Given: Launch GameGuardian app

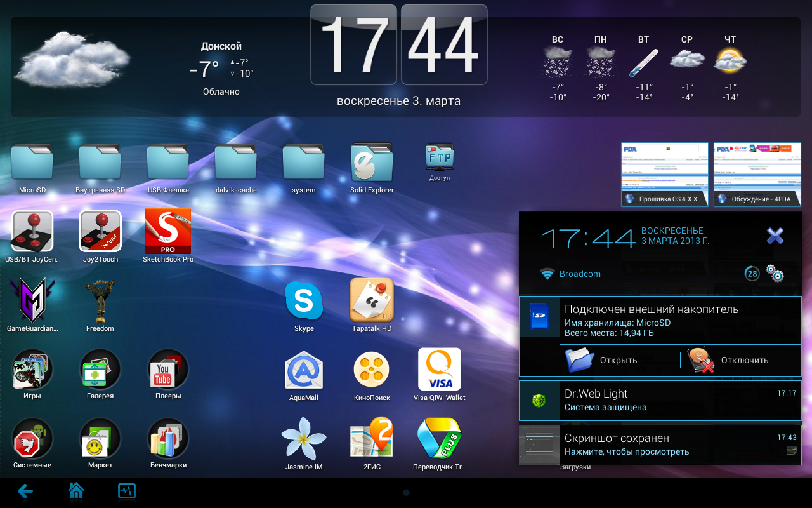Looking at the screenshot, I should pyautogui.click(x=32, y=301).
